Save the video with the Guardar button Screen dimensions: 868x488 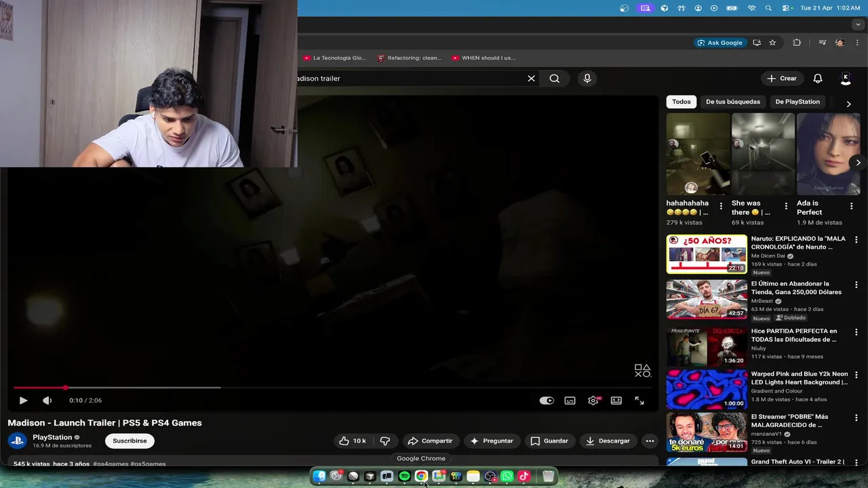coord(549,441)
